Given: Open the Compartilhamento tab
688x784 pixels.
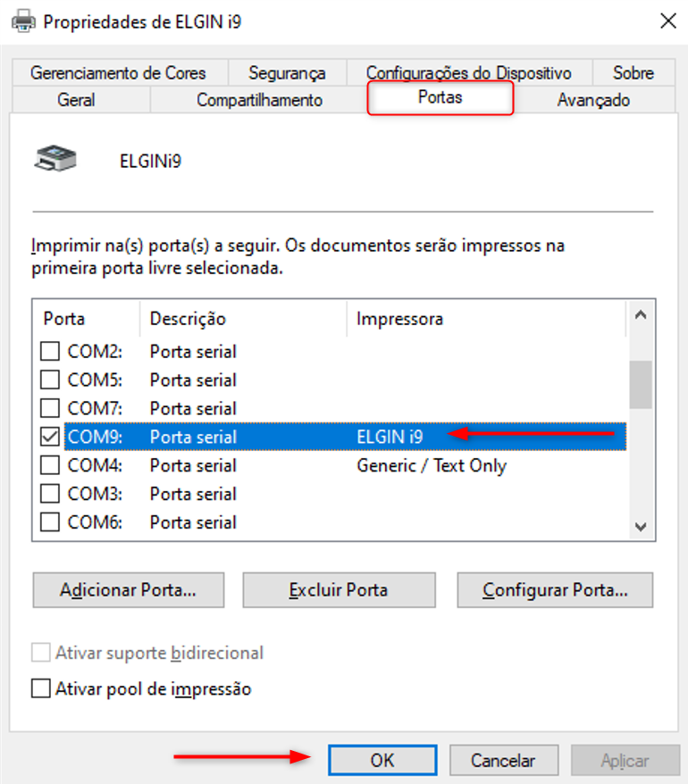Looking at the screenshot, I should [259, 100].
